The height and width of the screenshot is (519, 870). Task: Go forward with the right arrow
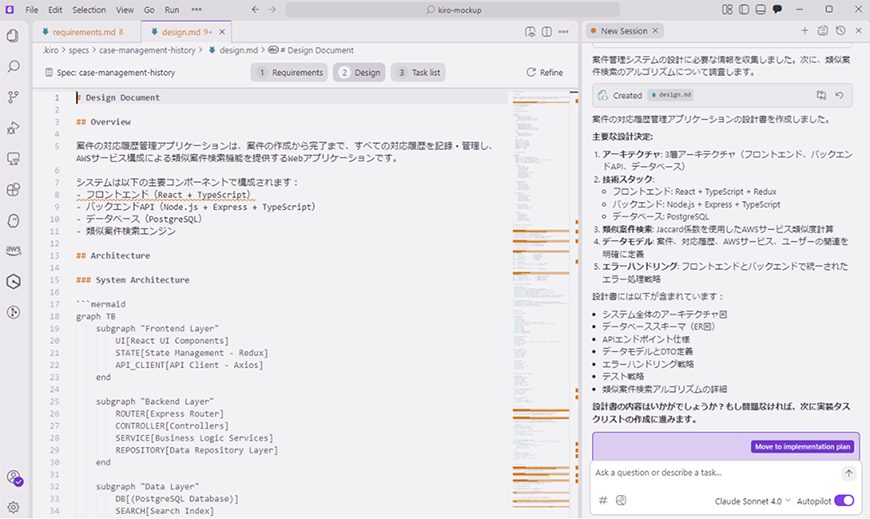[x=272, y=9]
